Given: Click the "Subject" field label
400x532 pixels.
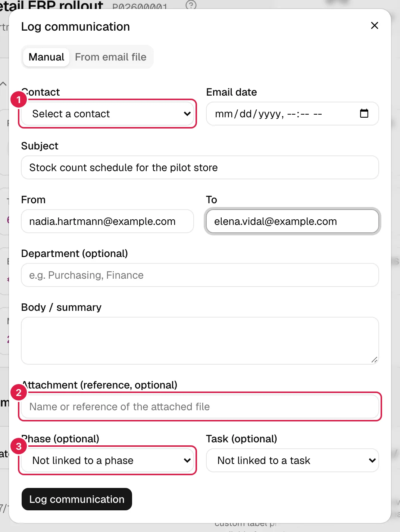Looking at the screenshot, I should pyautogui.click(x=40, y=146).
